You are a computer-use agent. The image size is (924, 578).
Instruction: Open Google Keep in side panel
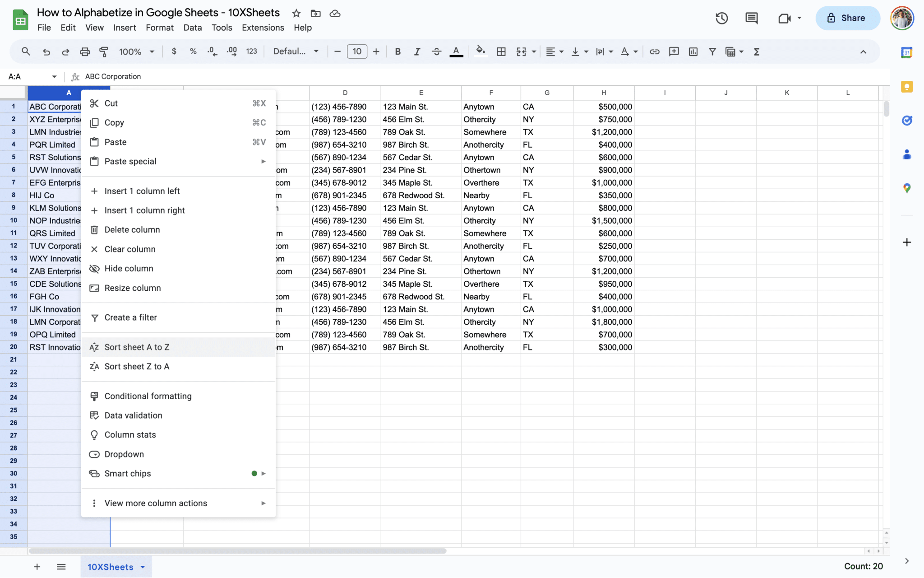pyautogui.click(x=906, y=87)
